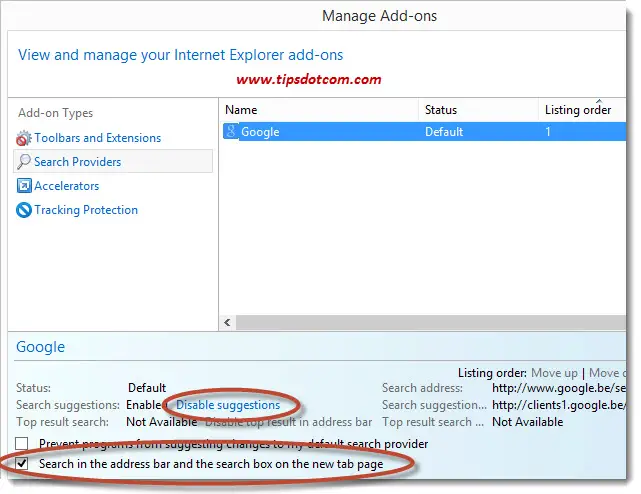The image size is (641, 494).
Task: Check Prevent programs from suggesting changes checkbox
Action: (x=22, y=443)
